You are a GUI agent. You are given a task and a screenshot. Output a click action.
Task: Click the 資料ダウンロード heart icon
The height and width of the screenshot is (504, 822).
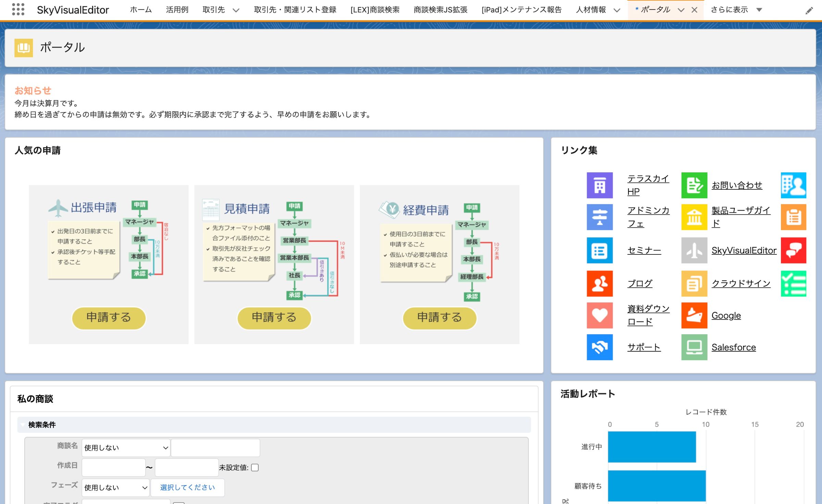coord(599,315)
